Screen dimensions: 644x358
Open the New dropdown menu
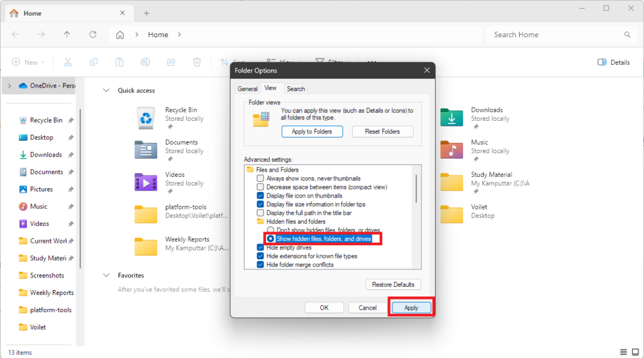28,62
